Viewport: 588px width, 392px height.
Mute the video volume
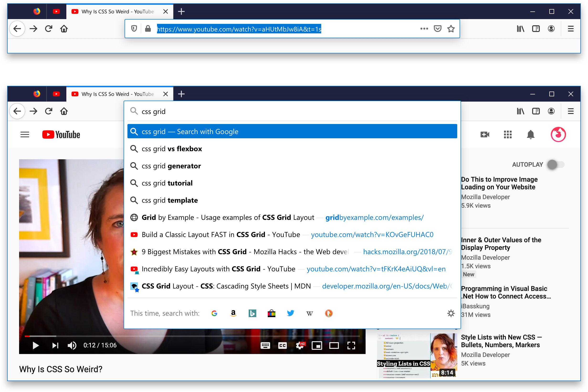click(x=72, y=346)
